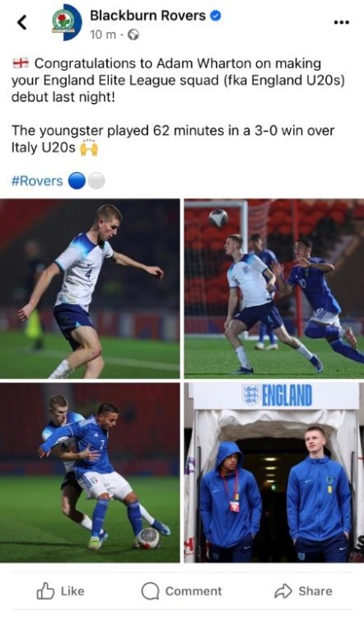Tap the thumbs-up Like icon
Viewport: 364px width, 618px height.
45,591
